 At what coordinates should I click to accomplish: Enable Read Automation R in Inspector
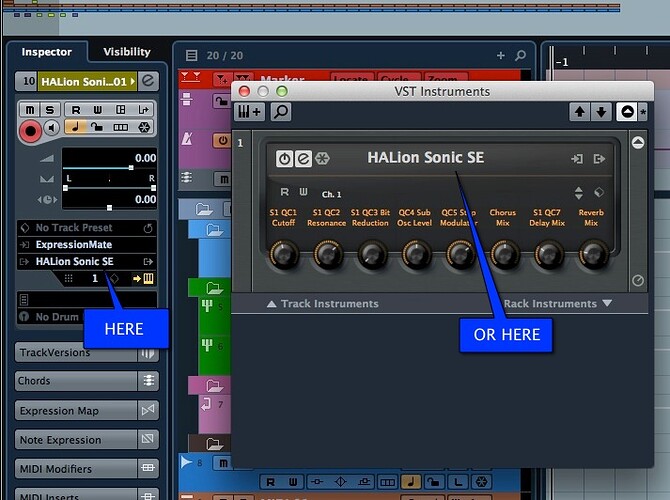76,110
